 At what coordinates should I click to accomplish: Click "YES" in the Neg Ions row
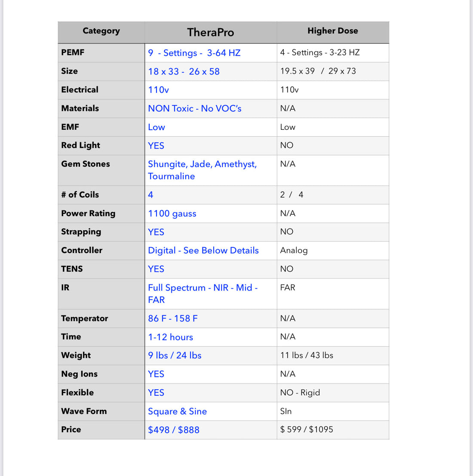coord(156,374)
